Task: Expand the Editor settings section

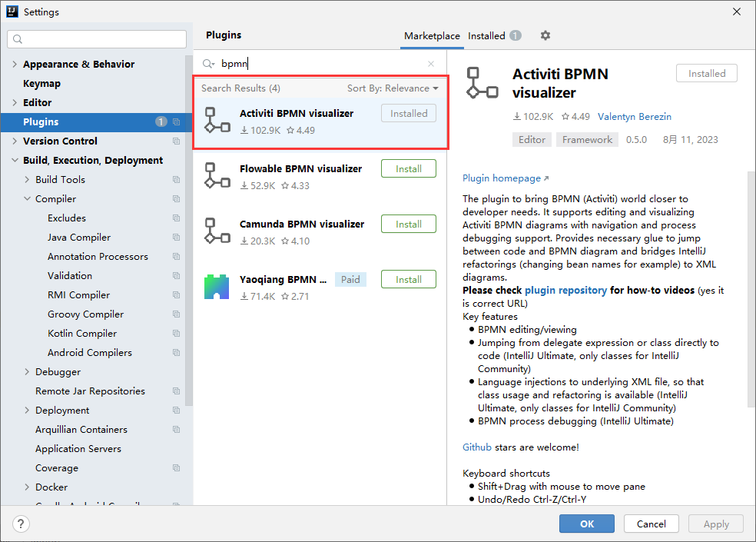Action: click(x=15, y=102)
